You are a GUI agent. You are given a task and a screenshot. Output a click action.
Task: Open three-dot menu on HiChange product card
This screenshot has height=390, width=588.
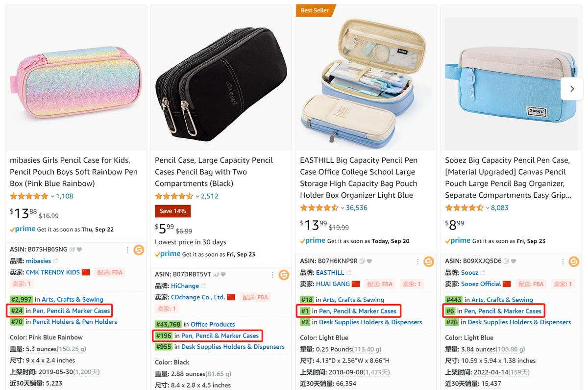(x=272, y=275)
